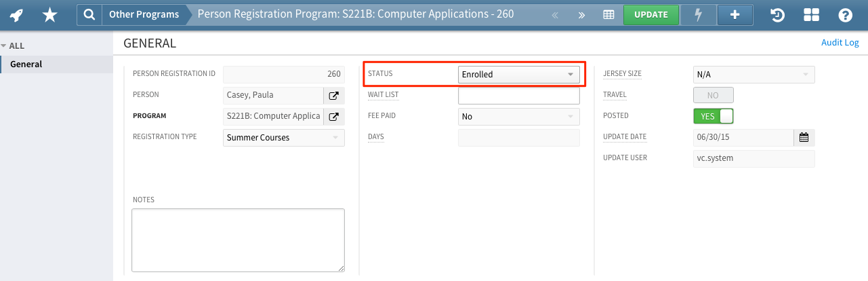This screenshot has width=868, height=281.
Task: Click the Program field S221B
Action: (273, 116)
